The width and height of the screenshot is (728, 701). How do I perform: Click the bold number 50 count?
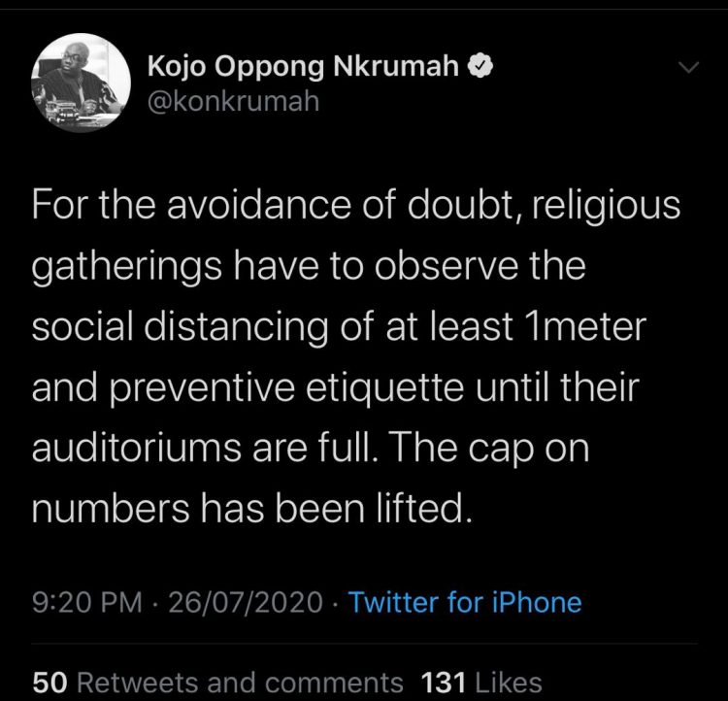[x=47, y=682]
